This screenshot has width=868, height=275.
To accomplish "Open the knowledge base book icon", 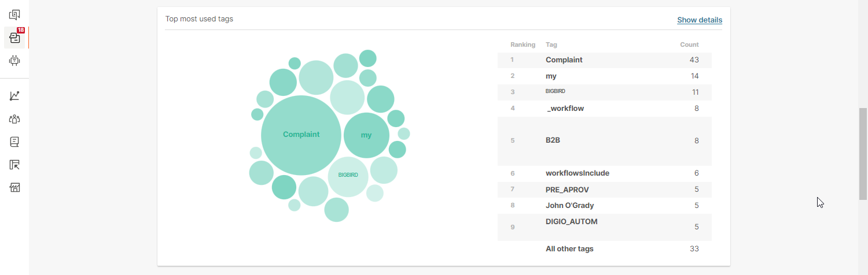I will coord(14,142).
